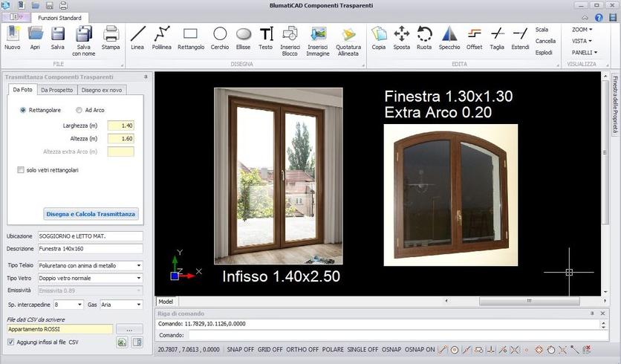This screenshot has height=364, width=621.
Task: Enable solo vetri rettangolari checkbox
Action: point(21,170)
